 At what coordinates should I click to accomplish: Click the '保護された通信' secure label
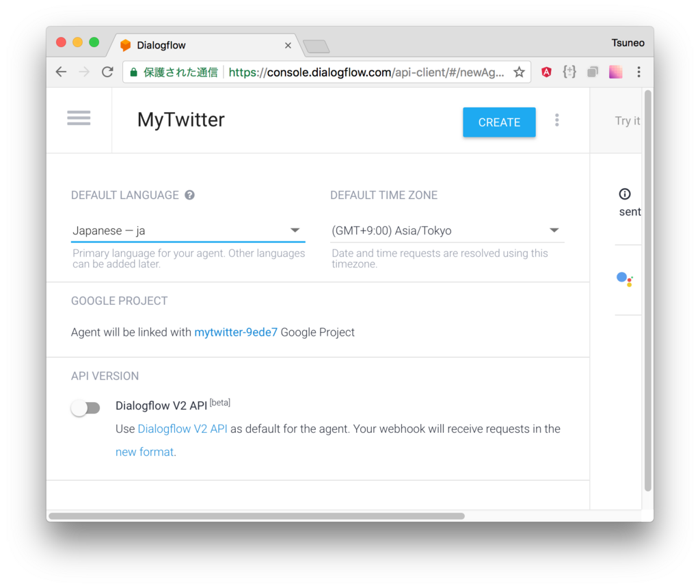pyautogui.click(x=180, y=72)
